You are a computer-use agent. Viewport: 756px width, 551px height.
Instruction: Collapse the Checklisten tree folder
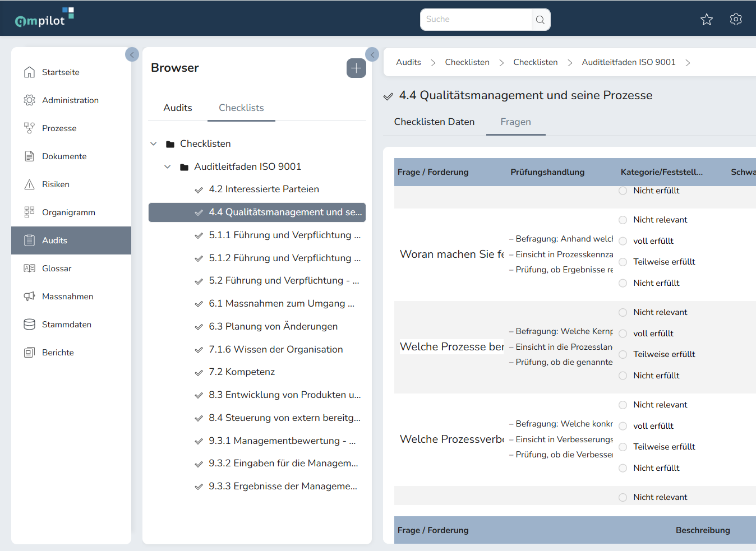point(154,143)
